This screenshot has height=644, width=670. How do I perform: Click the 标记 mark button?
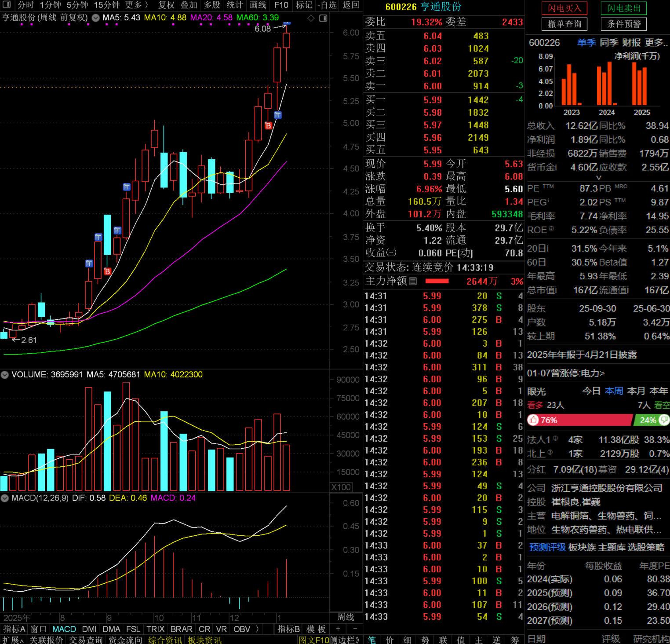pos(304,5)
